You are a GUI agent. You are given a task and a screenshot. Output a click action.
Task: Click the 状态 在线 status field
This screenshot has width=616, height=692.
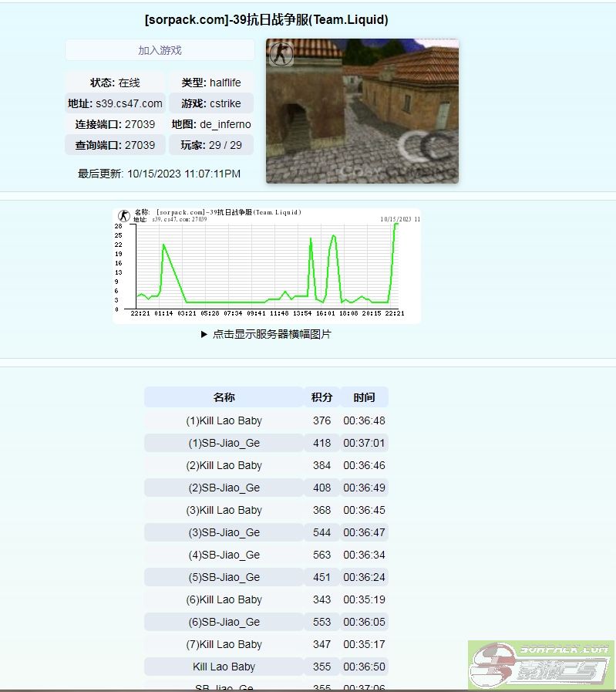point(115,83)
